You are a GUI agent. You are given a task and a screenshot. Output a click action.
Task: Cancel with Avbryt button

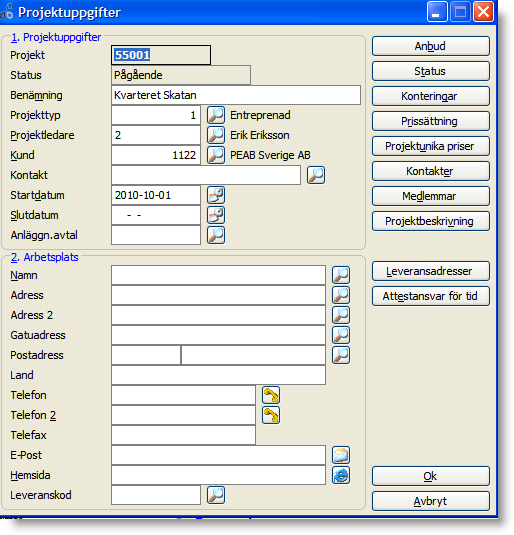pos(431,501)
